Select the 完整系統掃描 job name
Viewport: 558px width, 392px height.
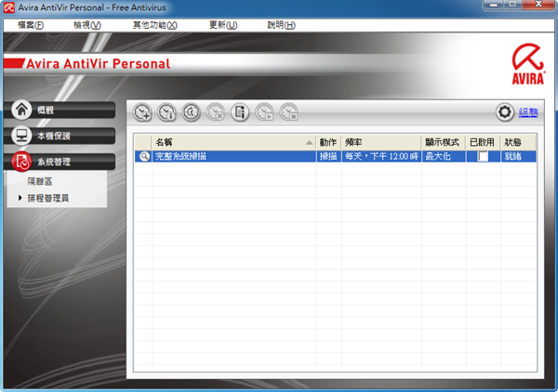click(180, 156)
